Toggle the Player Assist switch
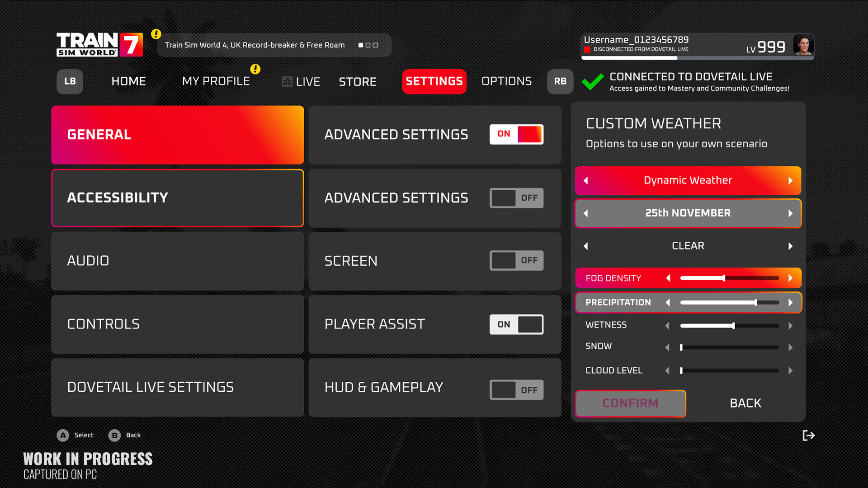The width and height of the screenshot is (868, 488). tap(517, 324)
